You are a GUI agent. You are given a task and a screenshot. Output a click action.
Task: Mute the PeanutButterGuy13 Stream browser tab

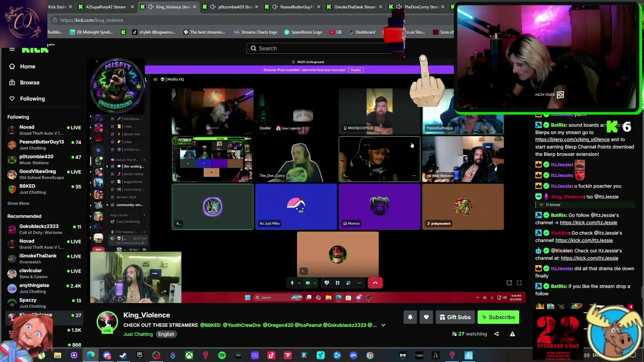(x=275, y=7)
